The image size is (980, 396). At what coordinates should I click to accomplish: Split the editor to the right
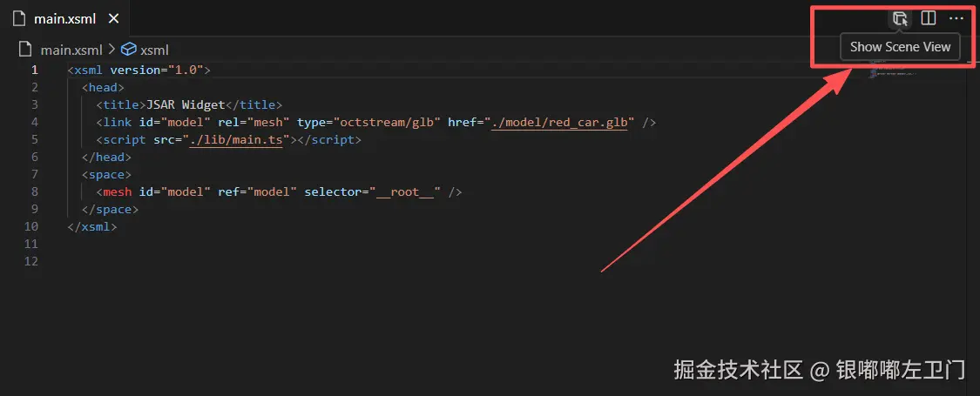(x=929, y=18)
